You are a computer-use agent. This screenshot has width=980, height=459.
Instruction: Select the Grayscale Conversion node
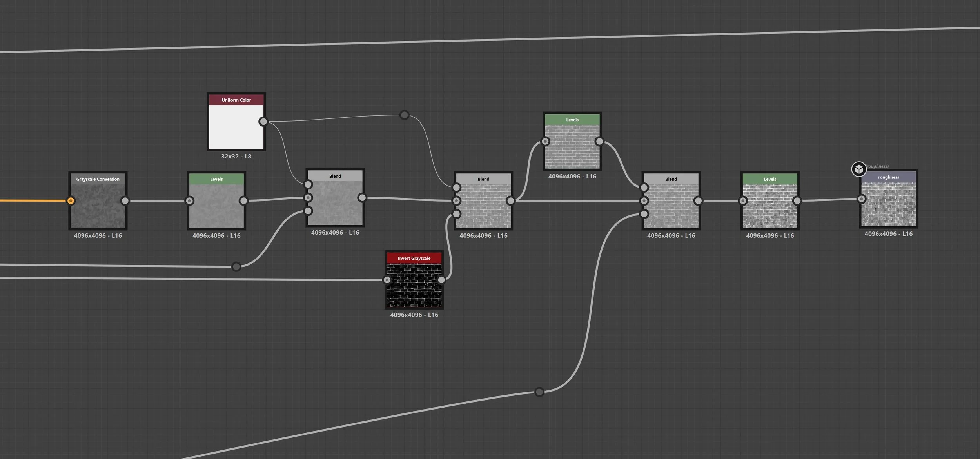click(98, 206)
